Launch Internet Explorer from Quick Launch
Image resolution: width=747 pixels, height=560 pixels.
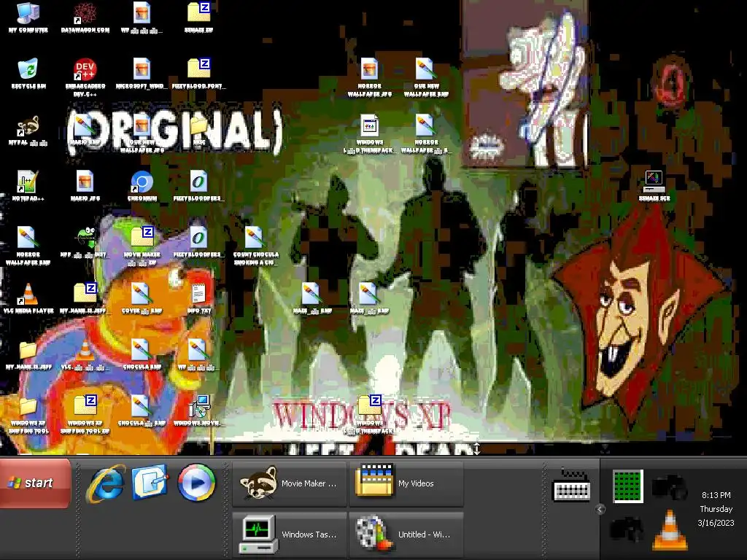pyautogui.click(x=105, y=483)
